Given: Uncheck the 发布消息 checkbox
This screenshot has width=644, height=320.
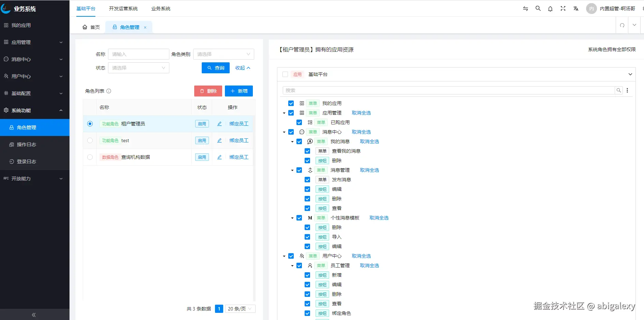Looking at the screenshot, I should [307, 180].
